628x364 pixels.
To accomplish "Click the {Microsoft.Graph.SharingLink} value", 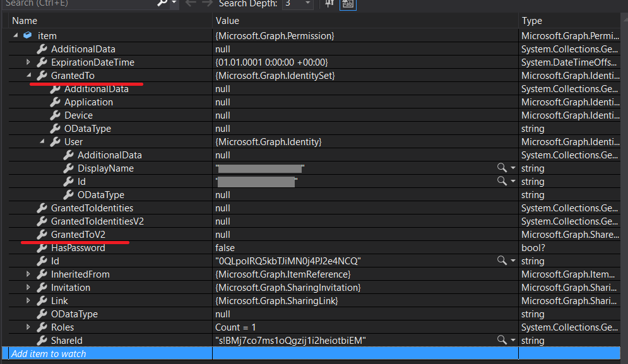I will 276,300.
